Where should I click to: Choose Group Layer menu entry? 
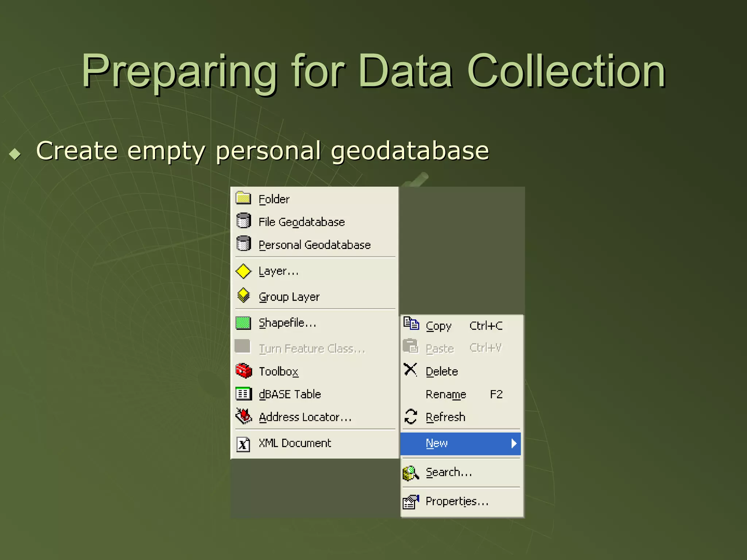pos(315,296)
